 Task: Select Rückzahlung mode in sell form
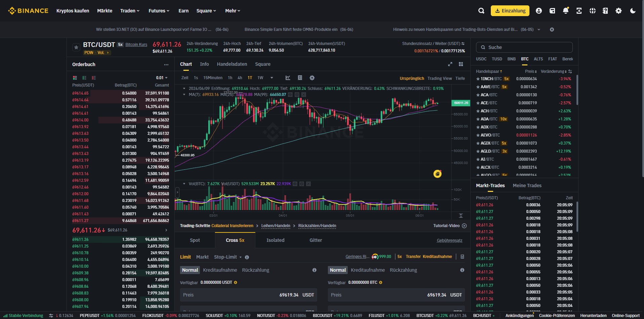click(403, 270)
